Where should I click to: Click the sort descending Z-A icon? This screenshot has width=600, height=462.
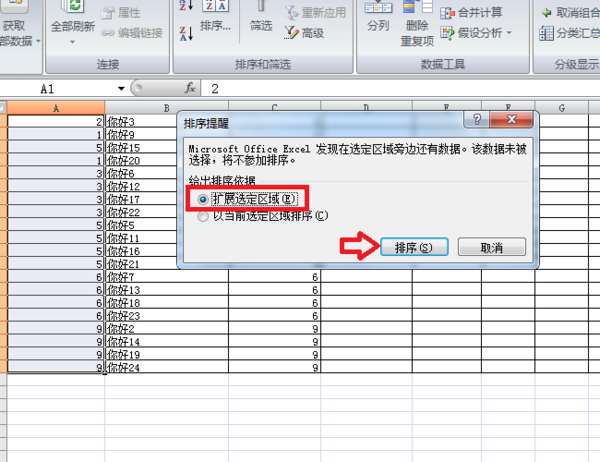point(187,33)
